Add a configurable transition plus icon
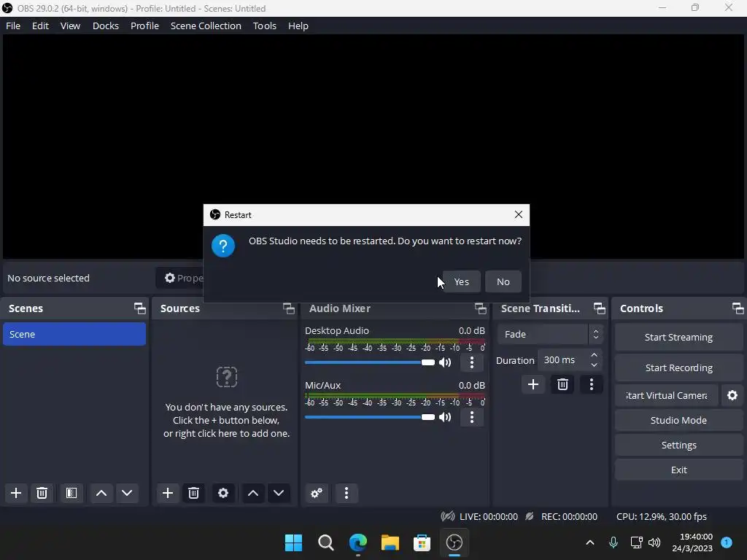The width and height of the screenshot is (747, 560). pyautogui.click(x=533, y=384)
